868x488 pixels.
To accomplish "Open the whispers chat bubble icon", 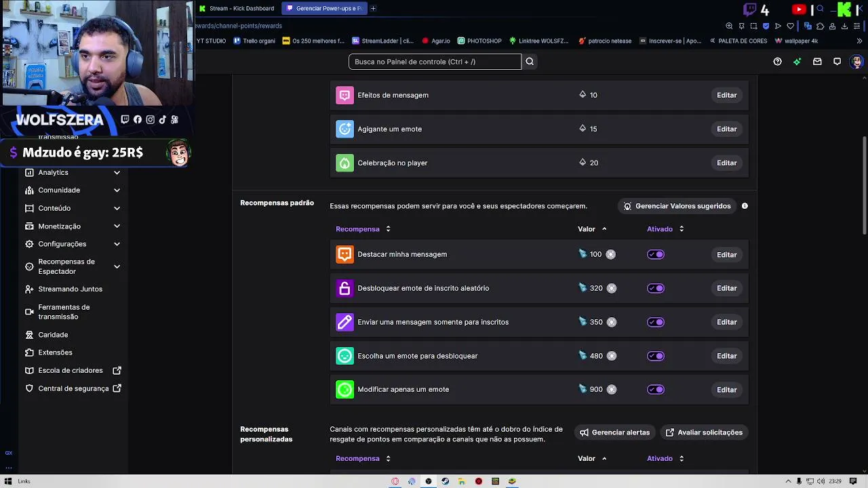I will click(x=837, y=62).
